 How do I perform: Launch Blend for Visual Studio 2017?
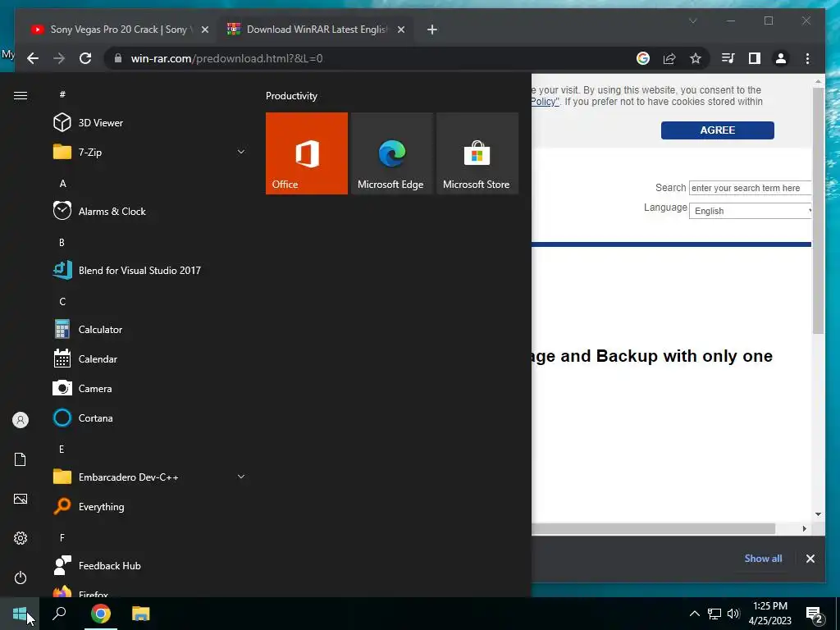150,270
